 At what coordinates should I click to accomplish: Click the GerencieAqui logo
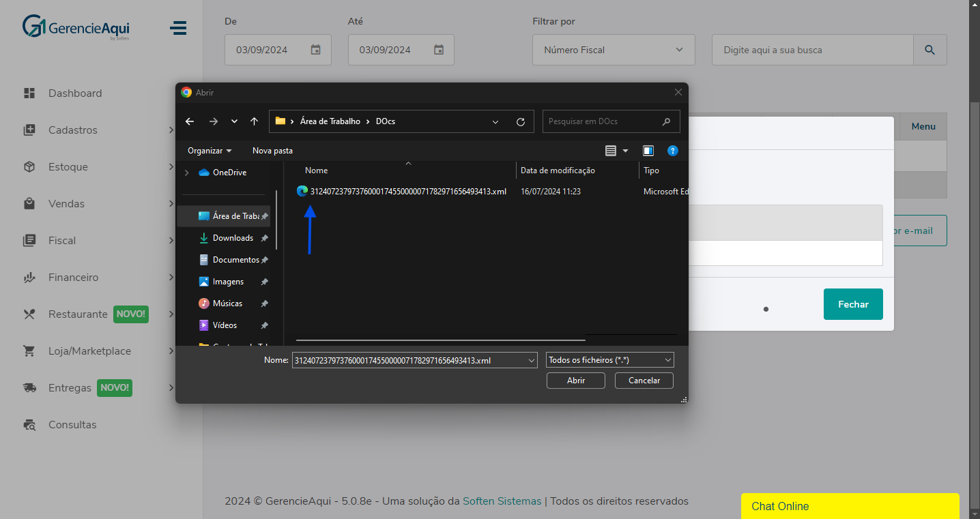75,27
